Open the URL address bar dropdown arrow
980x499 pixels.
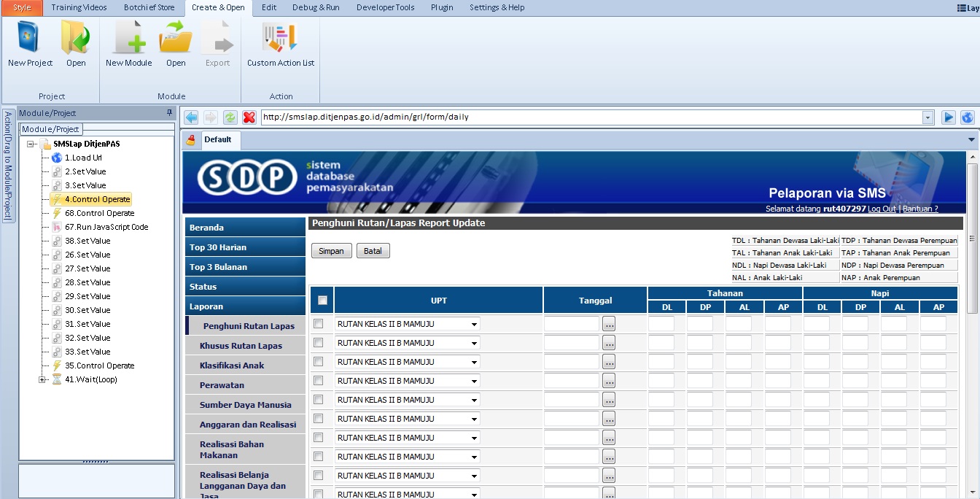click(927, 117)
